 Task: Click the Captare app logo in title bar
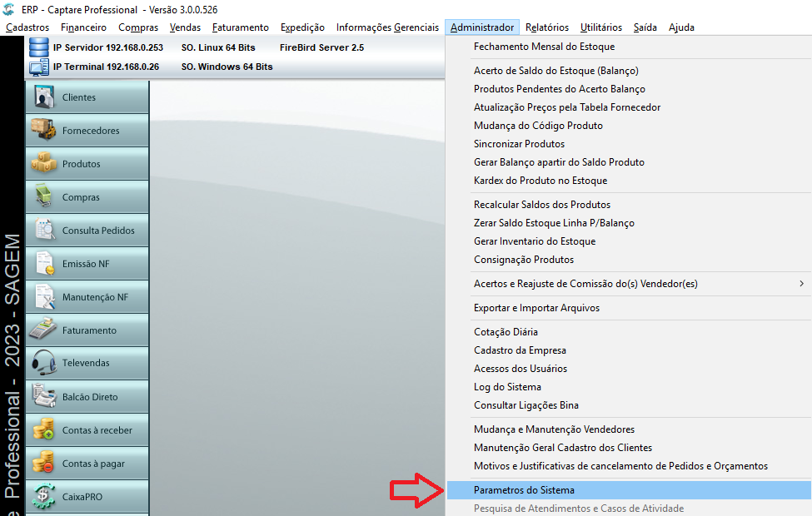pyautogui.click(x=9, y=9)
